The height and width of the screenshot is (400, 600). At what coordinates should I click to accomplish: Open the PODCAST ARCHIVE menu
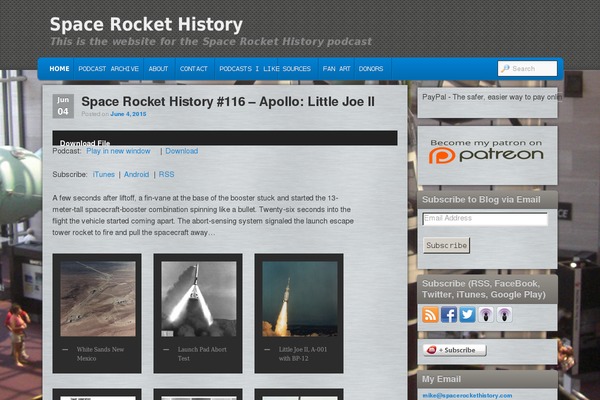108,69
